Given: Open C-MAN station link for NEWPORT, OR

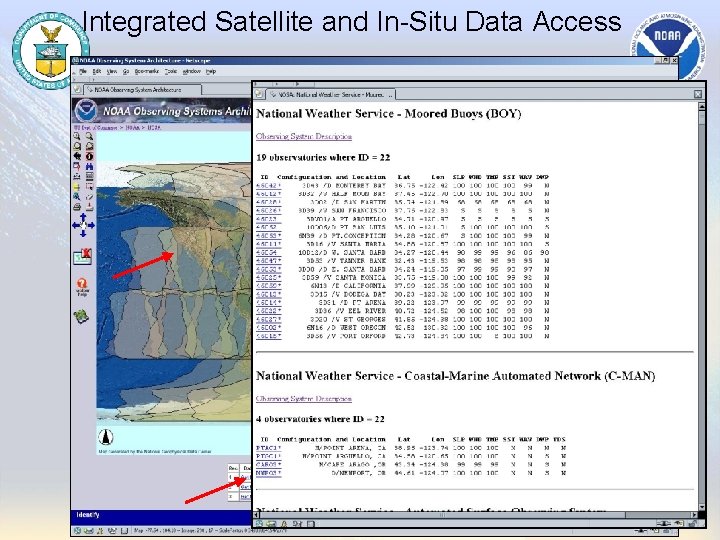Looking at the screenshot, I should tap(269, 473).
